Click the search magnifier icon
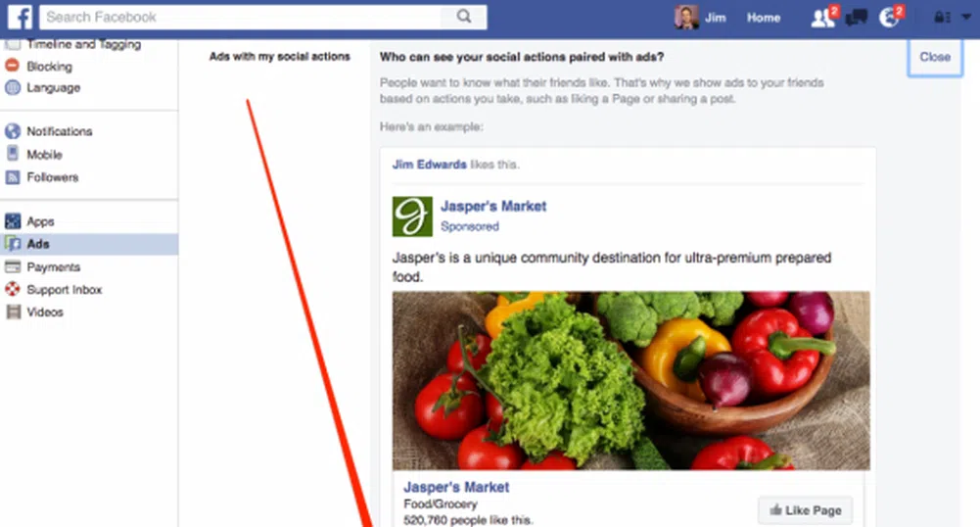This screenshot has height=527, width=980. pyautogui.click(x=464, y=17)
